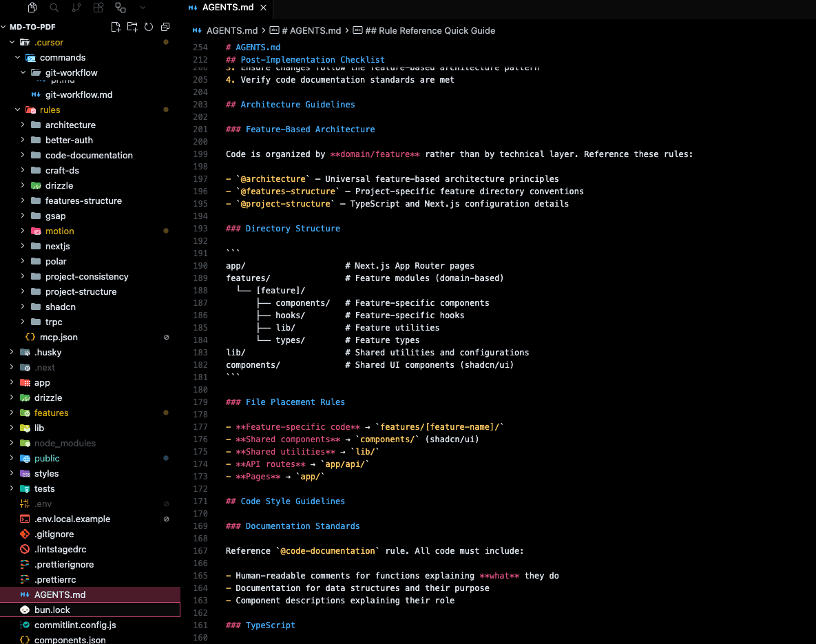816x644 pixels.
Task: Open the Explorer view icon
Action: 32,8
